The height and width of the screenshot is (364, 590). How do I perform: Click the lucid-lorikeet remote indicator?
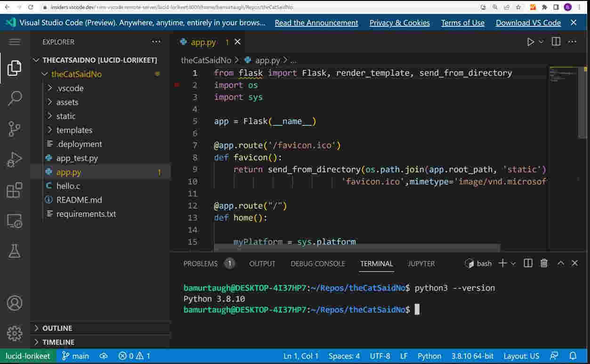pyautogui.click(x=28, y=356)
